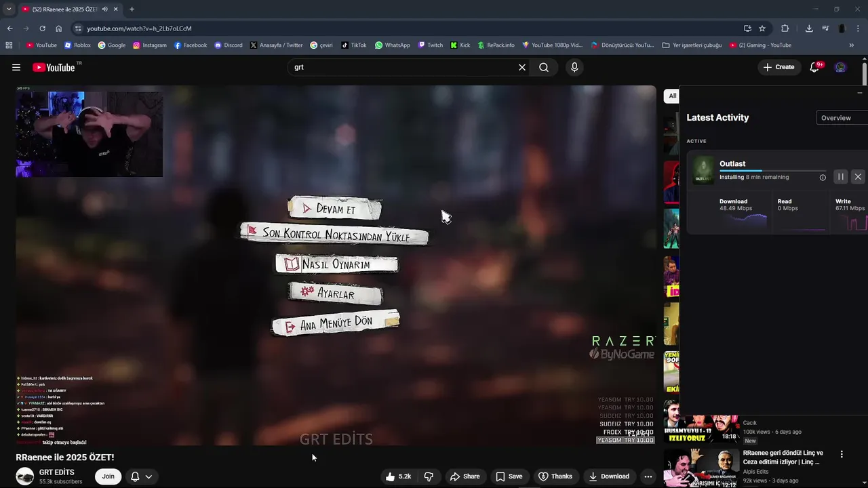
Task: Open Chrome three-dot menu
Action: tap(859, 28)
